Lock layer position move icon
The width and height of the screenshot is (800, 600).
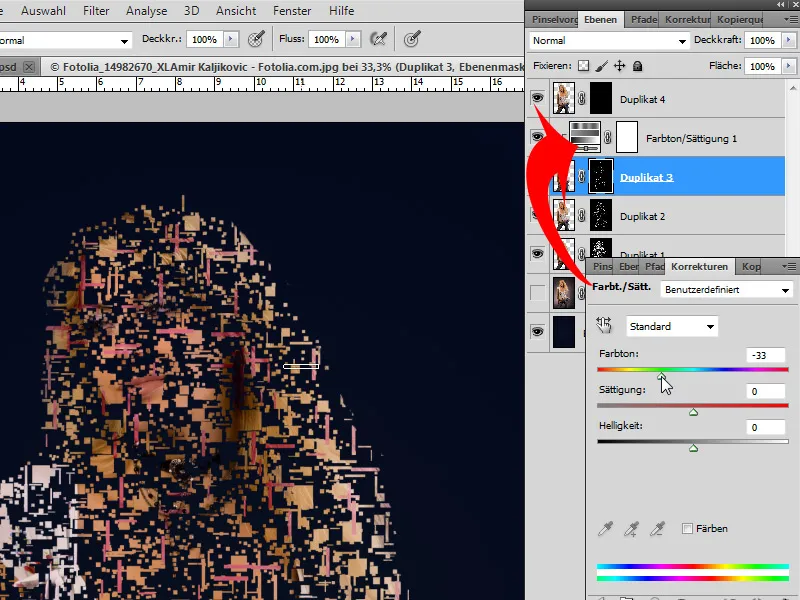click(x=619, y=66)
